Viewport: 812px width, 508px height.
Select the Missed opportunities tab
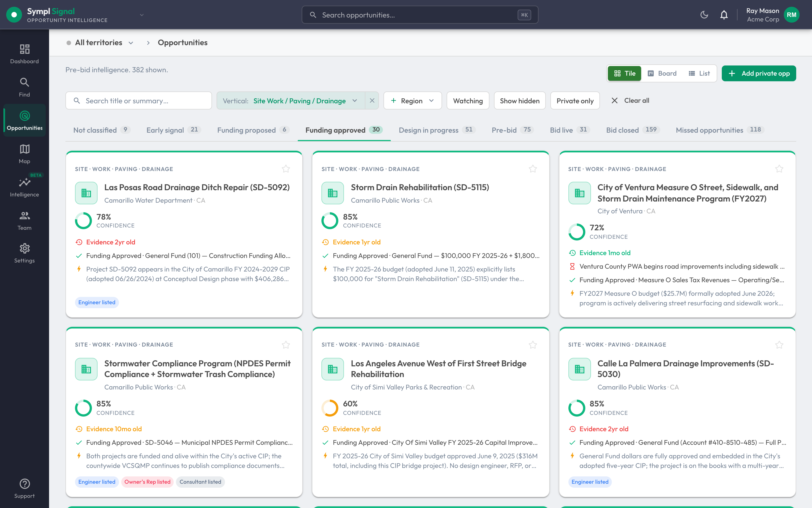point(720,130)
